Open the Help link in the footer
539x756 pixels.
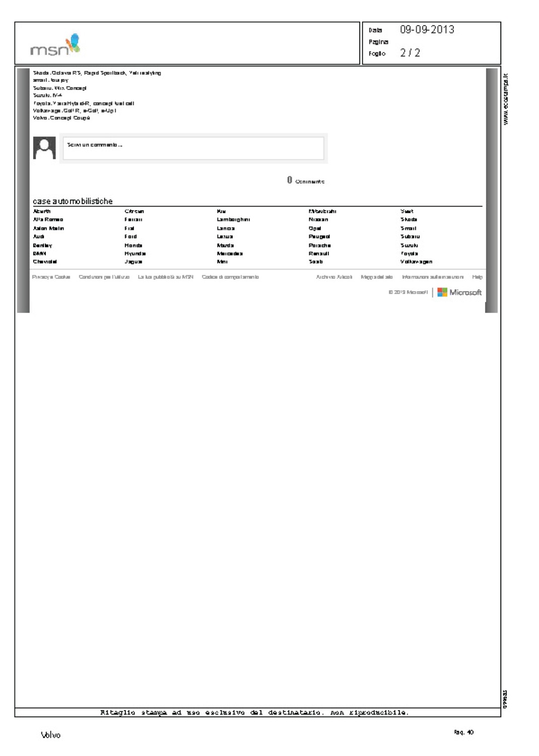pyautogui.click(x=477, y=277)
